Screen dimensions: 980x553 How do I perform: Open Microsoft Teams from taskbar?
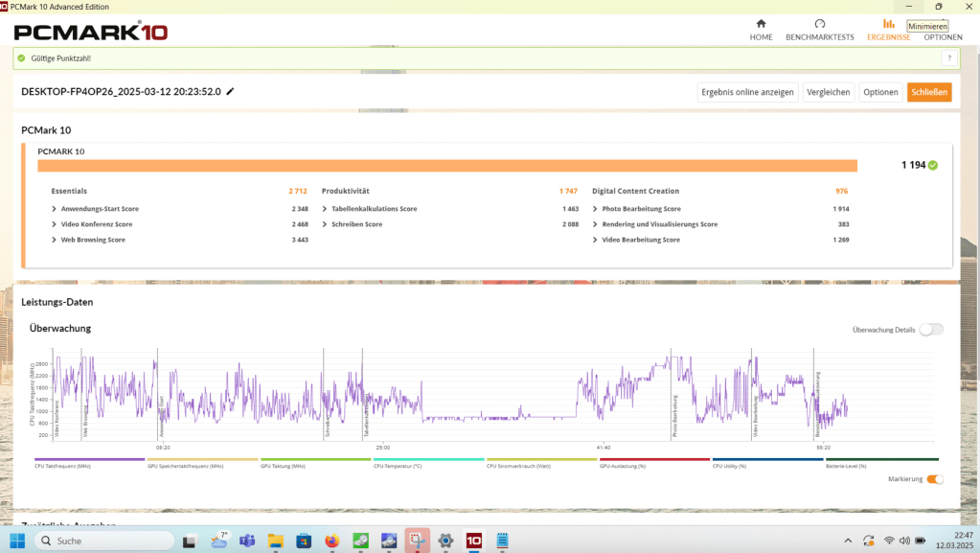point(247,541)
